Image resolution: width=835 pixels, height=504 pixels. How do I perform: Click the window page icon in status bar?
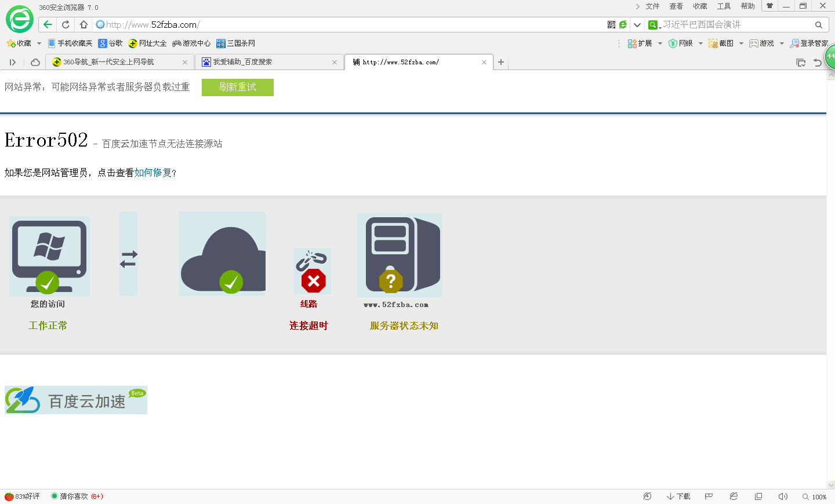point(758,496)
